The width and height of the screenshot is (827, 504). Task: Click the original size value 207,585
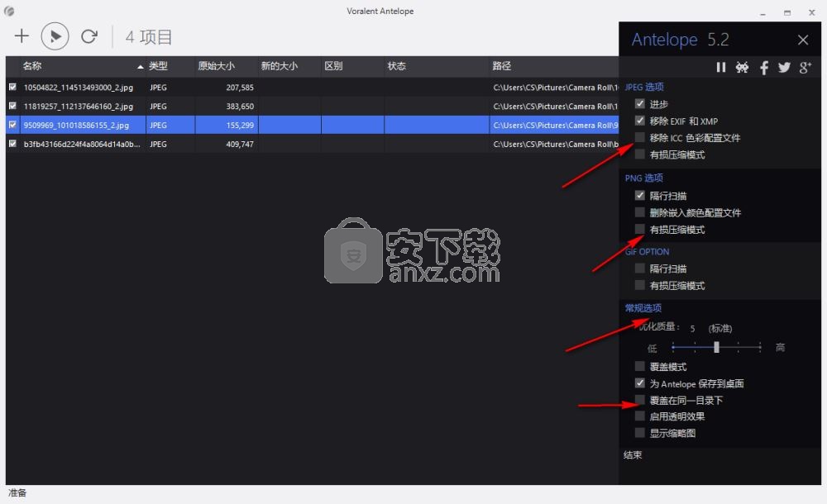tap(240, 88)
